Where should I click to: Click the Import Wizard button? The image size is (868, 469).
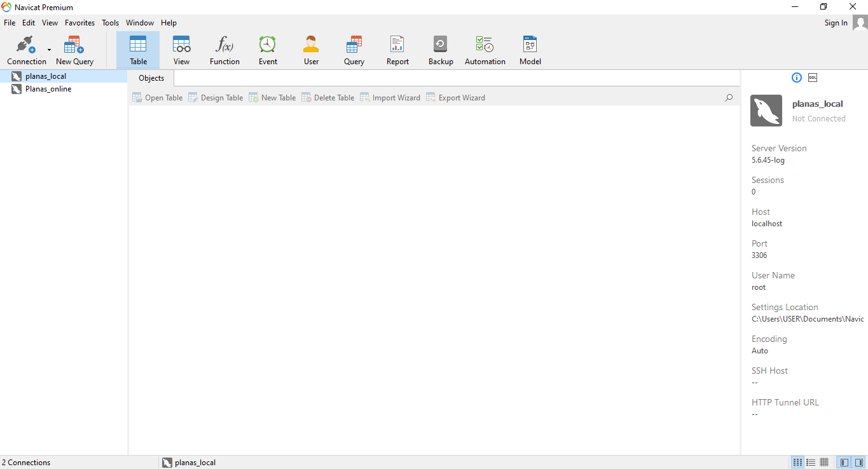click(390, 98)
